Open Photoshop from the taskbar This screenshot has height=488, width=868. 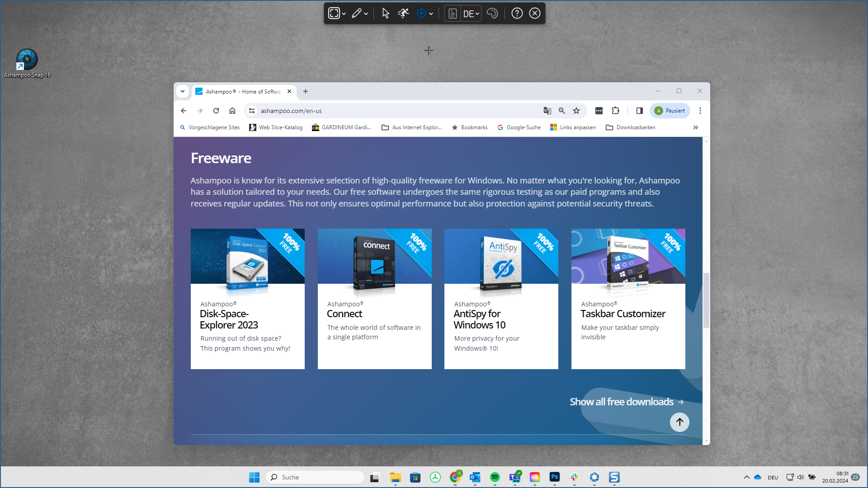(555, 477)
